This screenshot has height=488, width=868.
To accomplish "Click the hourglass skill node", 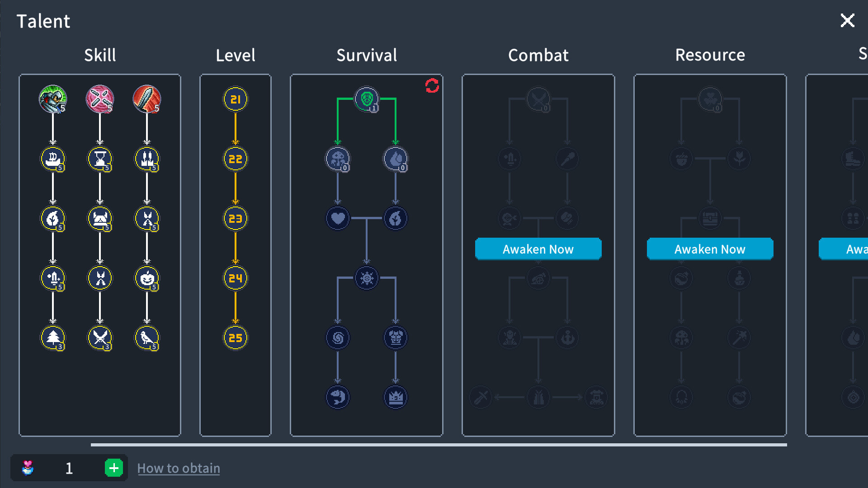I will pos(100,159).
